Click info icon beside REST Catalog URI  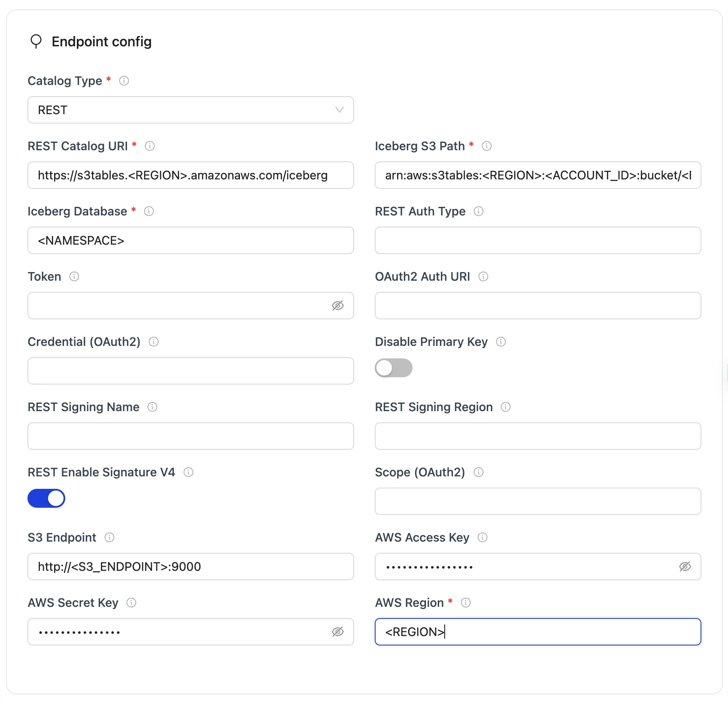point(150,146)
